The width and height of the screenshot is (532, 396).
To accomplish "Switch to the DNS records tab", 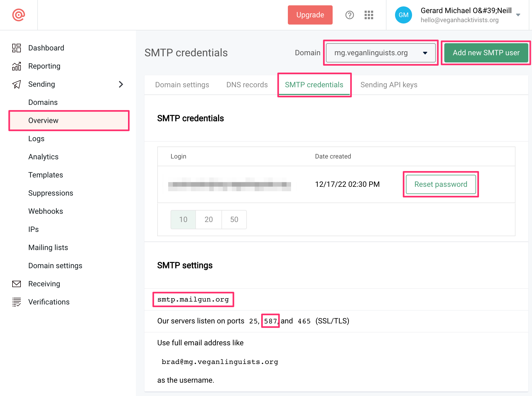I will [247, 85].
